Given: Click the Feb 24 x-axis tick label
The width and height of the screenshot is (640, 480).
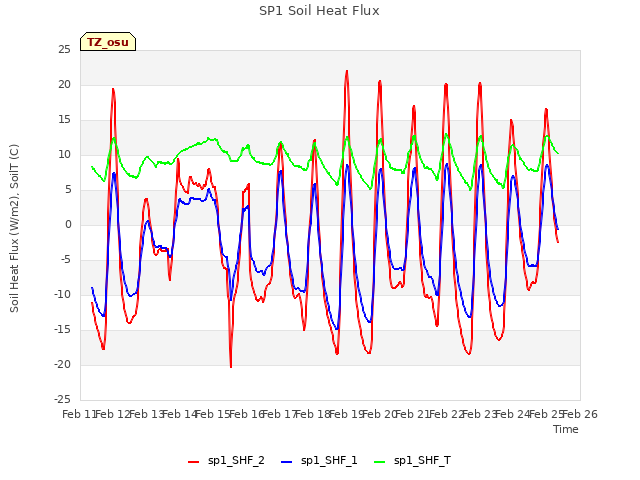Looking at the screenshot, I should click(x=513, y=415).
